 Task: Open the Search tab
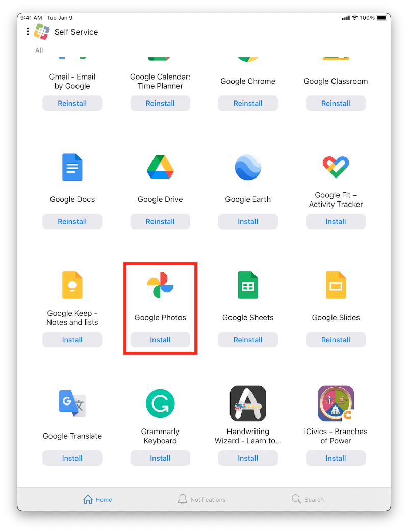308,499
